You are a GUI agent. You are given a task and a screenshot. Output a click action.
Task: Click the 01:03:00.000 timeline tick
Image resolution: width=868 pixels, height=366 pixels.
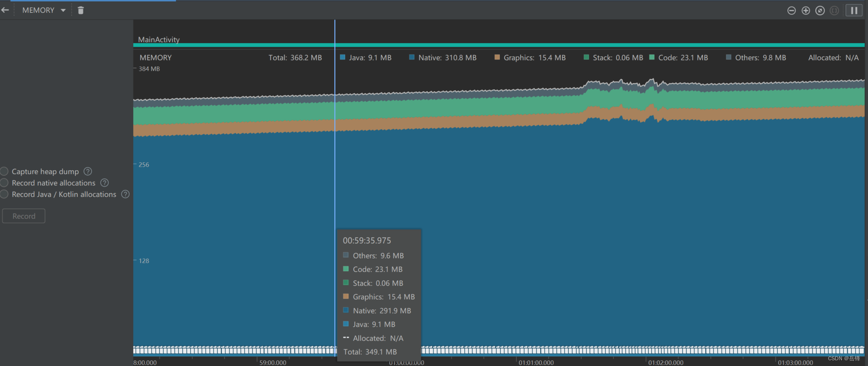(x=795, y=362)
